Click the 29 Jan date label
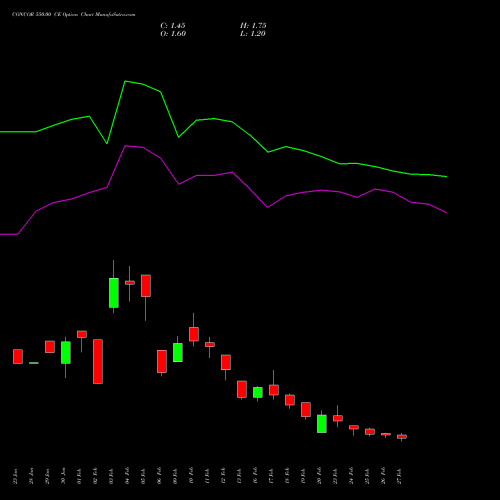 [x=47, y=476]
